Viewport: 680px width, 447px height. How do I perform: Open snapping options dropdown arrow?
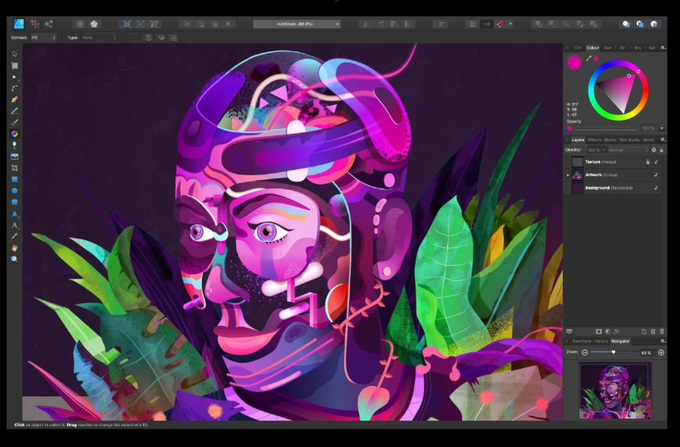pos(510,24)
